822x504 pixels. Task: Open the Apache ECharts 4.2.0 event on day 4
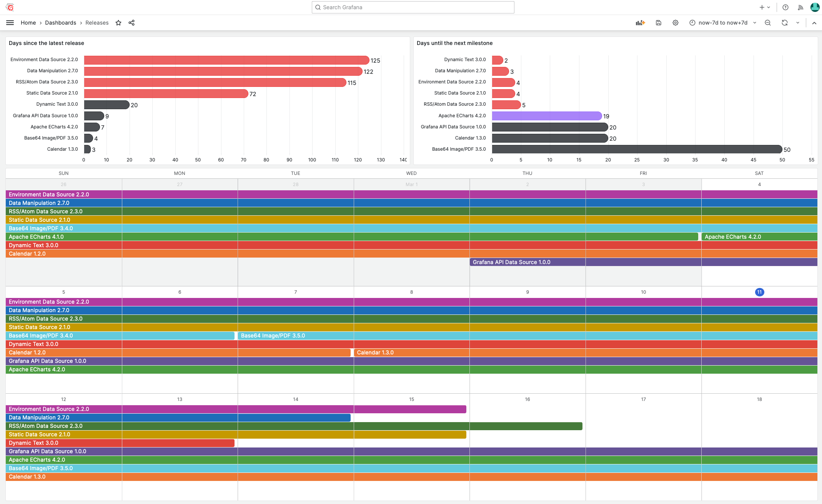759,237
